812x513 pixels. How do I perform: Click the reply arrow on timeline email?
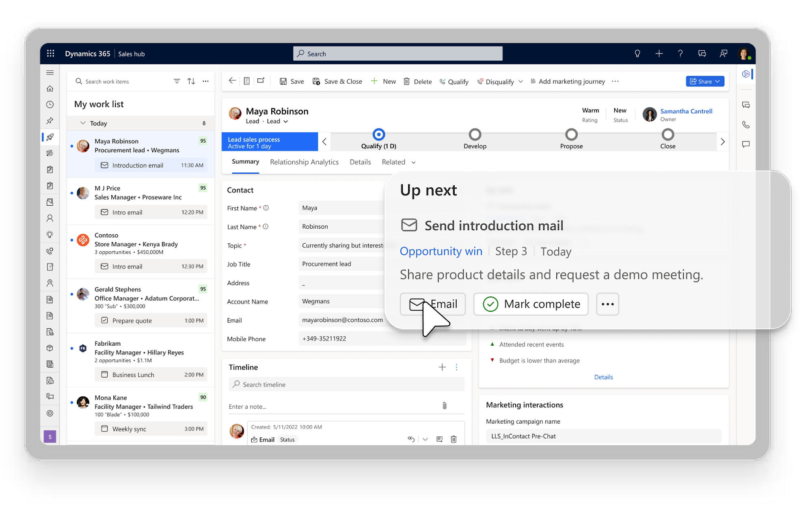click(x=411, y=439)
